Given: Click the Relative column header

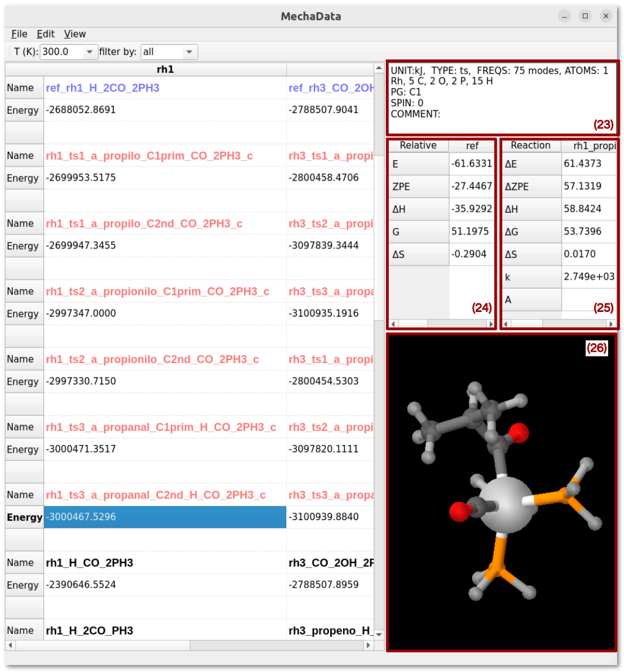Looking at the screenshot, I should point(418,145).
